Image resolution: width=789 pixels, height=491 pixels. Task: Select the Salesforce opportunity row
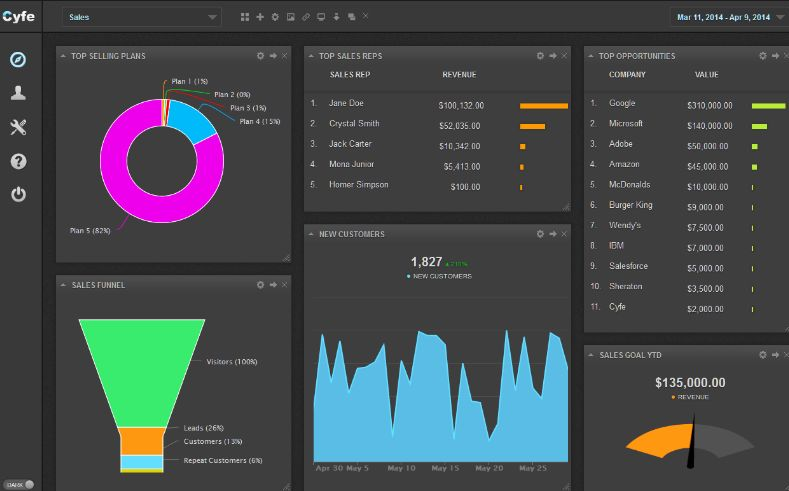click(x=686, y=267)
